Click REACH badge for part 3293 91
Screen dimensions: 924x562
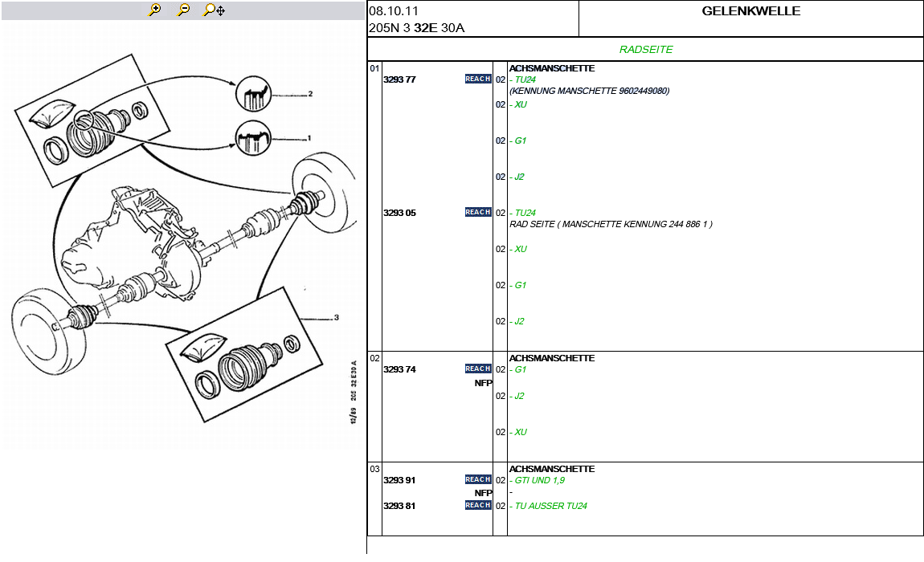pos(478,479)
